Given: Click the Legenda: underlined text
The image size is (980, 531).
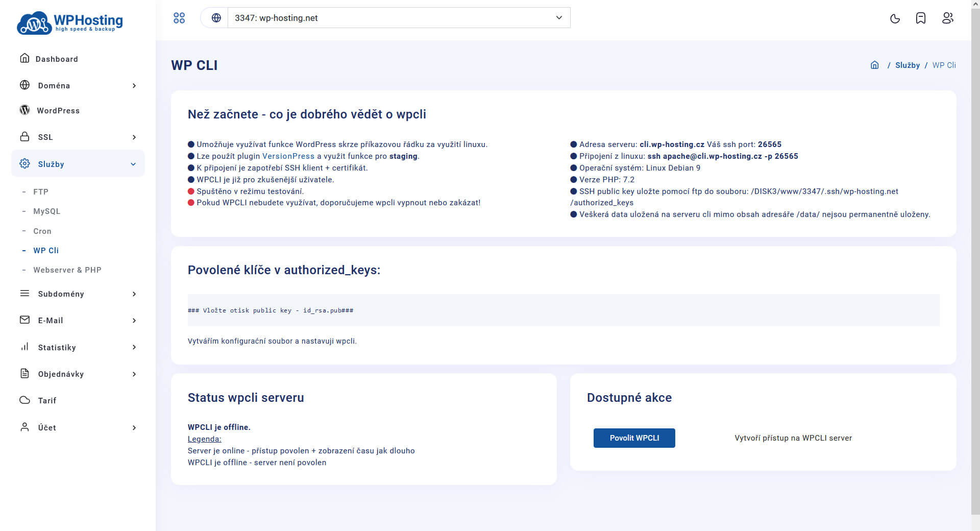Looking at the screenshot, I should pyautogui.click(x=205, y=439).
